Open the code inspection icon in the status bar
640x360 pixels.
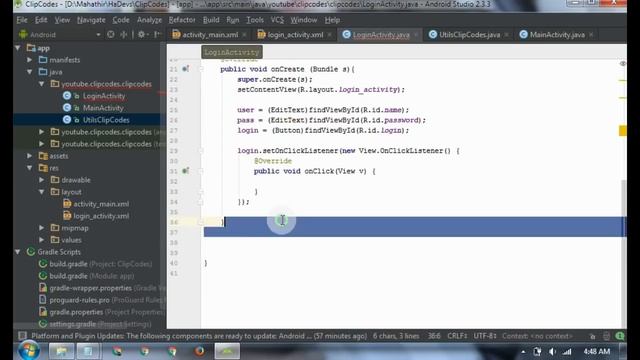pos(606,336)
